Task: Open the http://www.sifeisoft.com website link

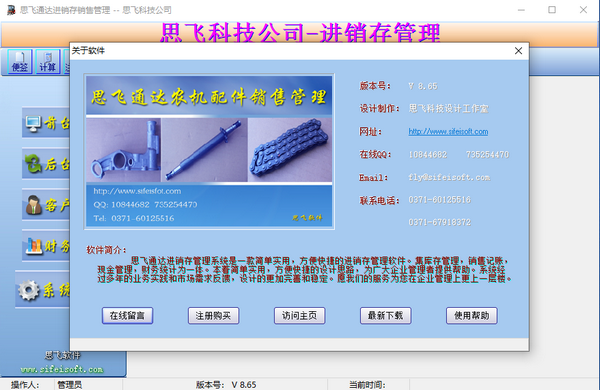Action: pyautogui.click(x=448, y=132)
